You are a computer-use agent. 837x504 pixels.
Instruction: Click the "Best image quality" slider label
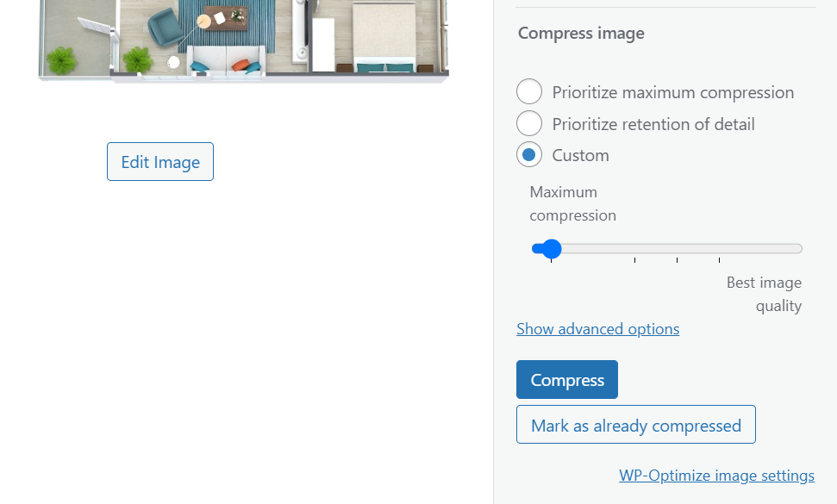point(765,294)
